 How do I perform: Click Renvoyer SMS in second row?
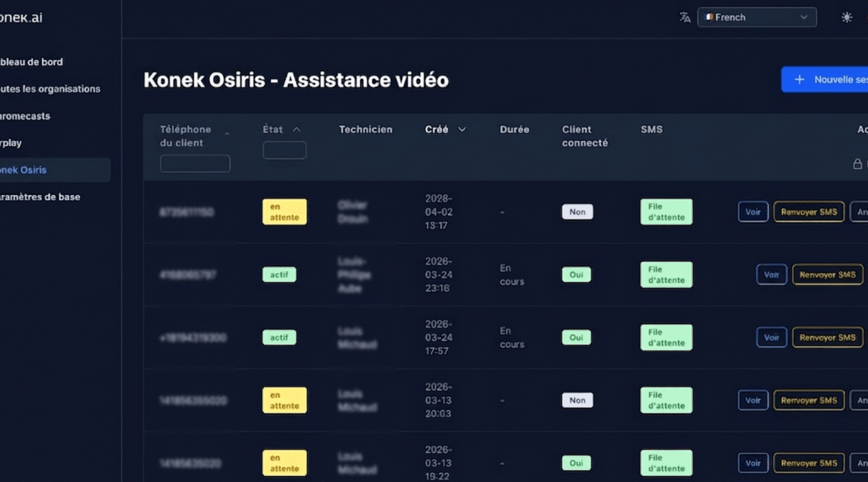(827, 274)
